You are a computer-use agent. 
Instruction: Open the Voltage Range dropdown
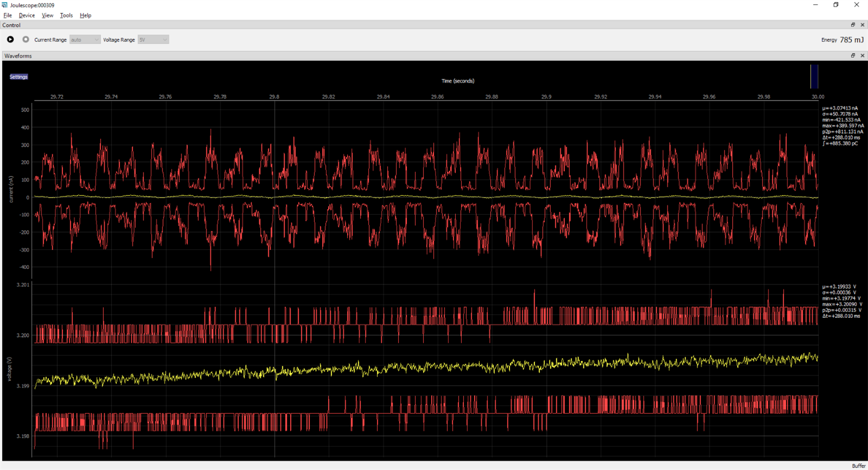(153, 40)
